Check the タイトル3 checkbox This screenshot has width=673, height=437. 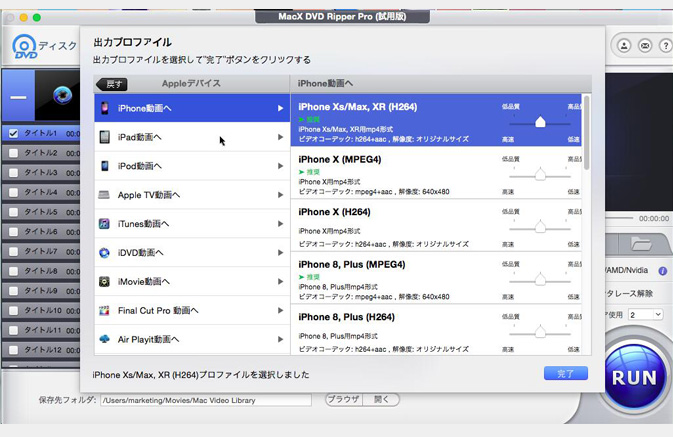point(13,173)
